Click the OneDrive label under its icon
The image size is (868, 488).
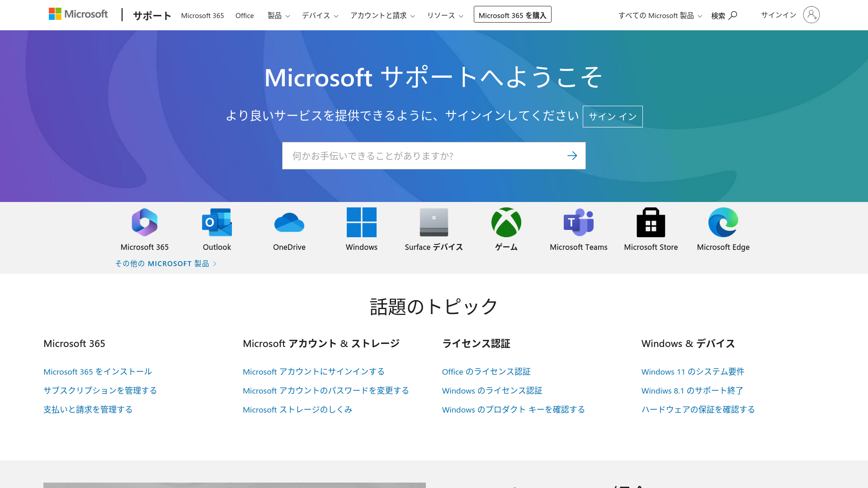click(289, 247)
